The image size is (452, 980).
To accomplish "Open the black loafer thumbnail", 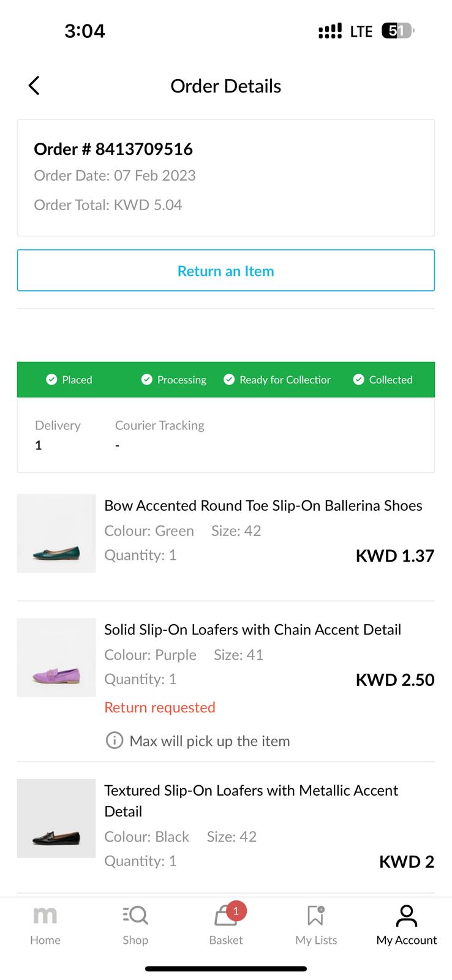I will (x=56, y=818).
